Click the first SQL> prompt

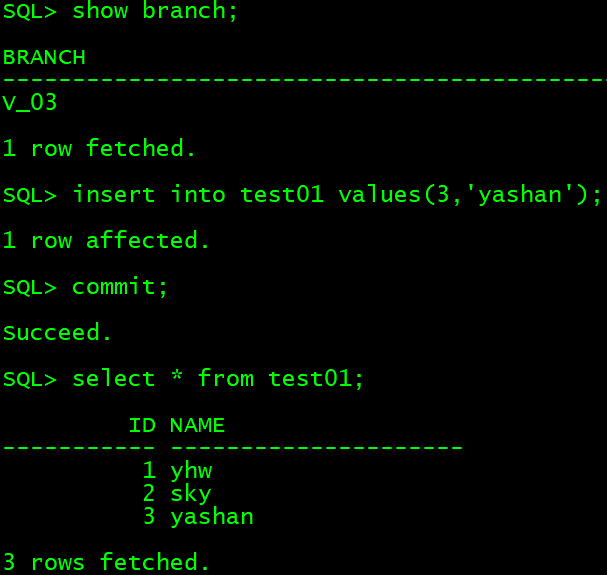[x=30, y=11]
